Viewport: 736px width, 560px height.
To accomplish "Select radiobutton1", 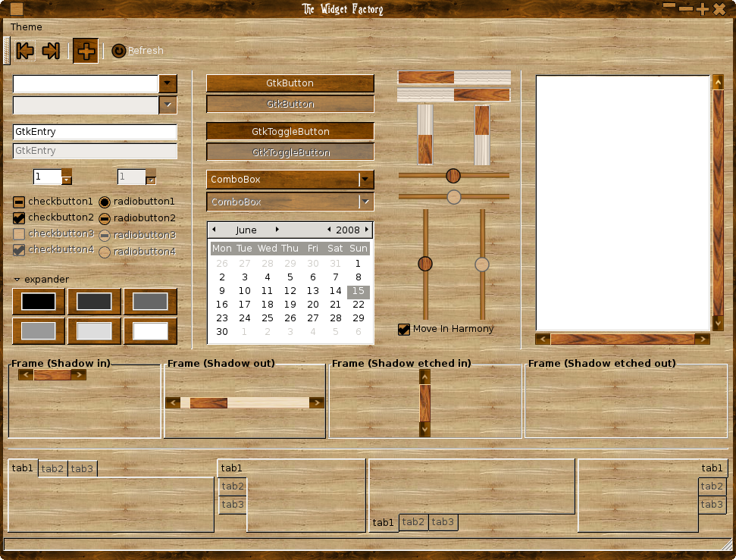I will click(x=104, y=202).
